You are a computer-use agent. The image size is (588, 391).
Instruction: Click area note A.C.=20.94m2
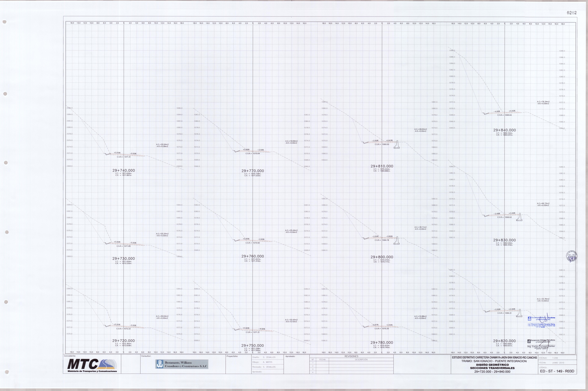tap(162, 144)
